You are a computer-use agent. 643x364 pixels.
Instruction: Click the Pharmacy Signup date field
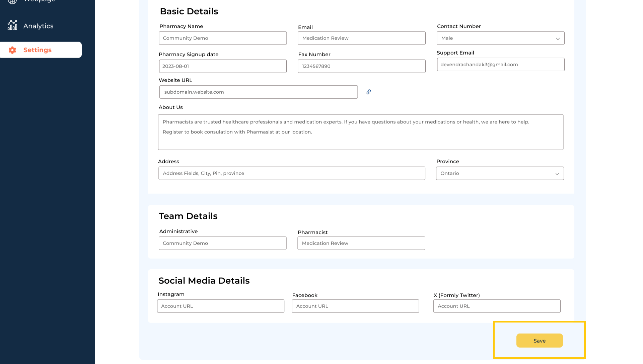click(222, 66)
